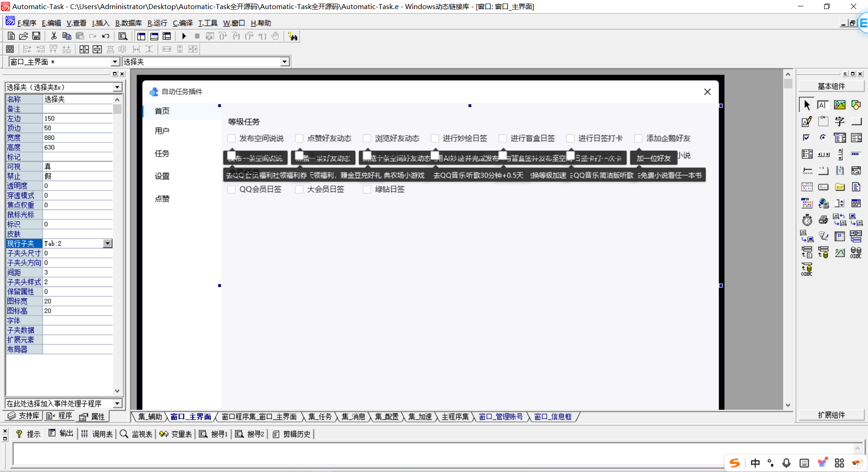The width and height of the screenshot is (868, 472).
Task: Open the 现行子夹 Tab:2 dropdown
Action: (108, 243)
